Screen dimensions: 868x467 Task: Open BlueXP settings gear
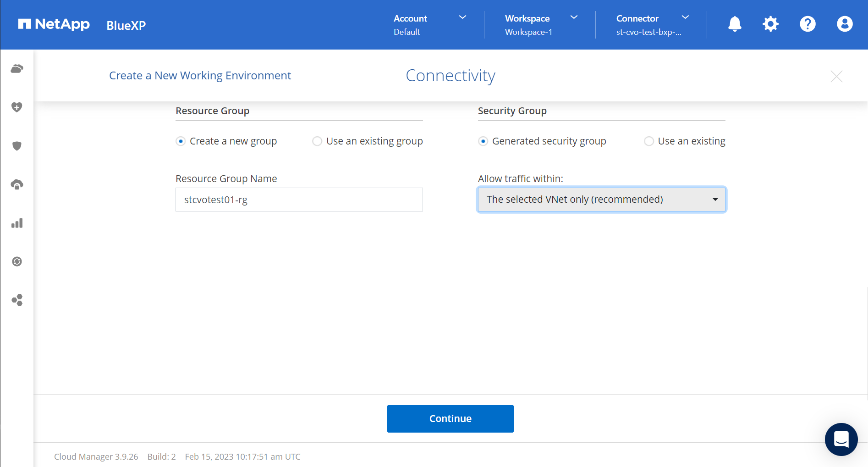tap(770, 24)
